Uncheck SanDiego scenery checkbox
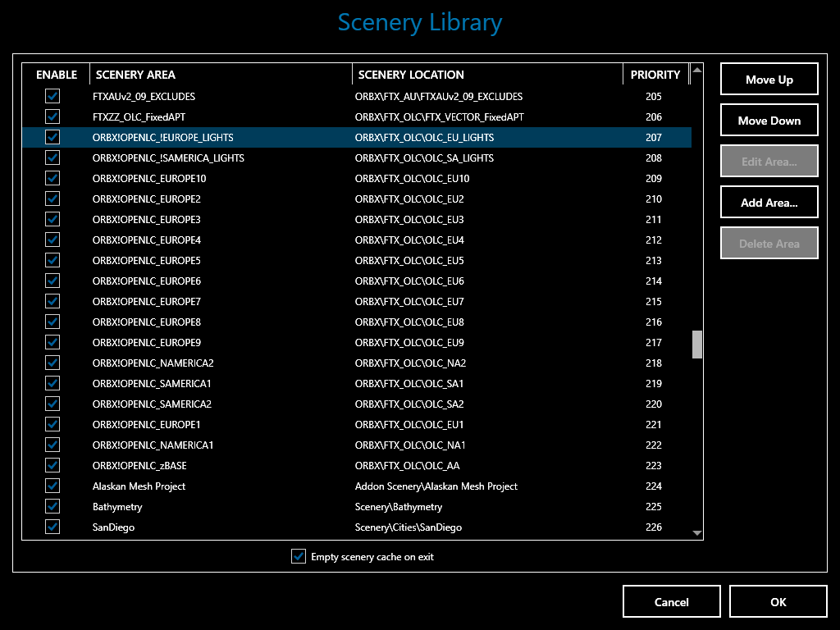The image size is (840, 630). (x=52, y=527)
